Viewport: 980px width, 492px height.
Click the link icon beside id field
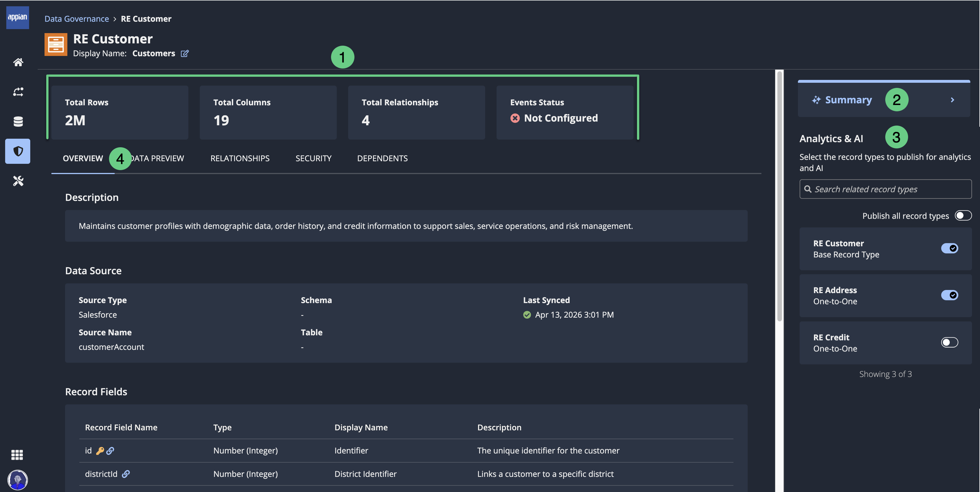[110, 451]
